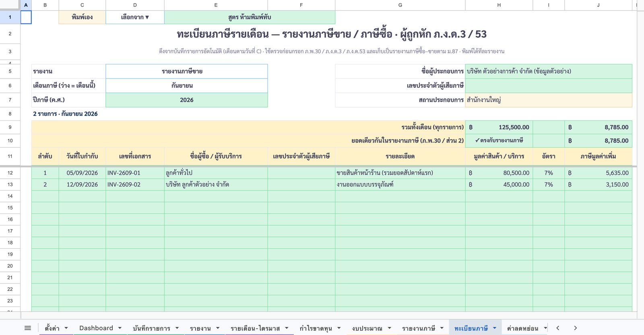The image size is (644, 335).
Task: Open the รายเดือน-ไตรมาส tab dropdown arrow
Action: pos(287,328)
